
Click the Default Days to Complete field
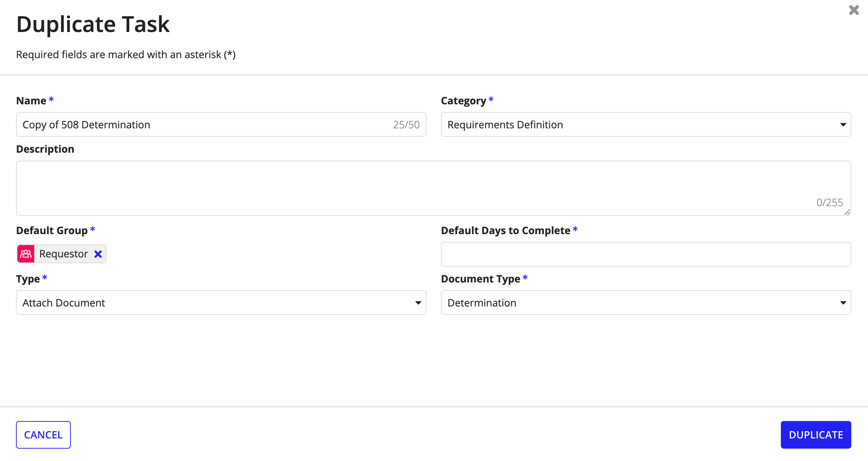point(646,253)
